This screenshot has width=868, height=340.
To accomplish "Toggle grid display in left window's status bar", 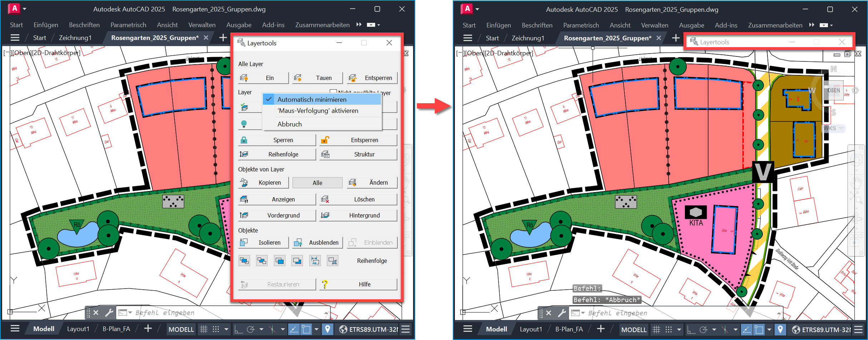I will point(203,329).
